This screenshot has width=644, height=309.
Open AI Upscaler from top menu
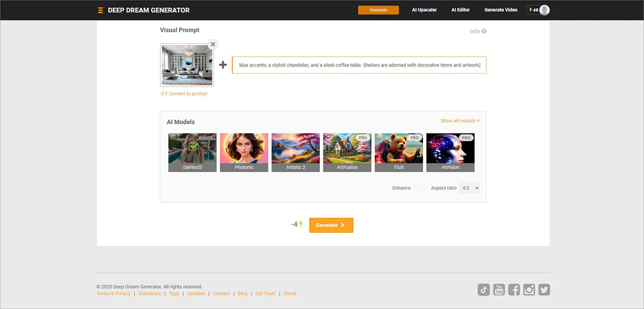coord(424,10)
